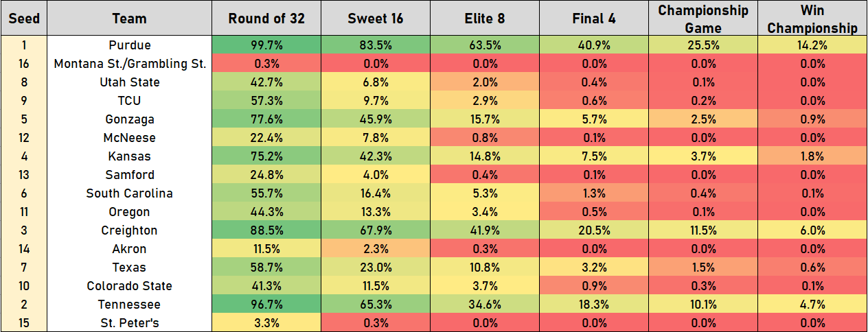The image size is (868, 332).
Task: Click the Championship Game header
Action: tap(703, 19)
